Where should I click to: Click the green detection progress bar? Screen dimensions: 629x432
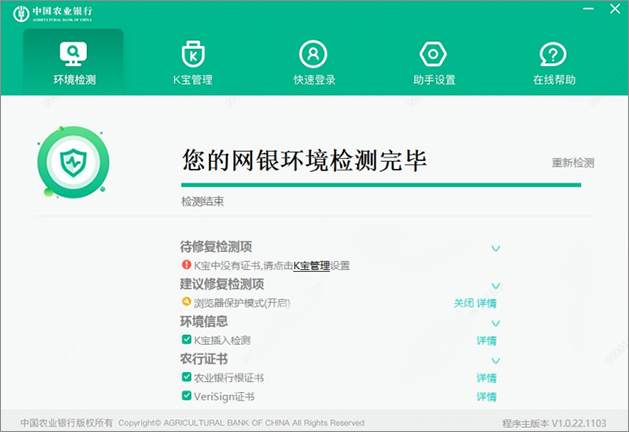coord(380,184)
